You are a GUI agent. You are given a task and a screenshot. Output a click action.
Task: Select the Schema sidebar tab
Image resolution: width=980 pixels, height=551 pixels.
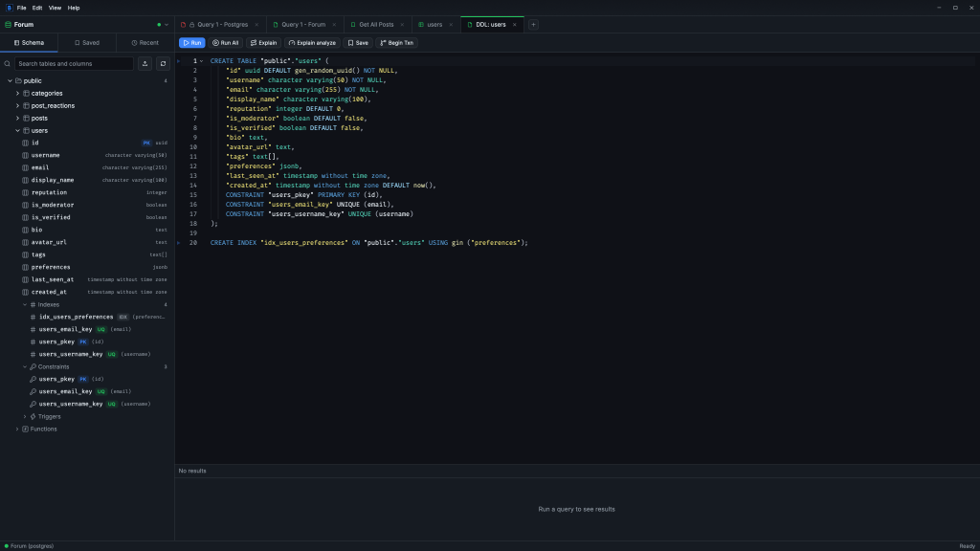[29, 43]
